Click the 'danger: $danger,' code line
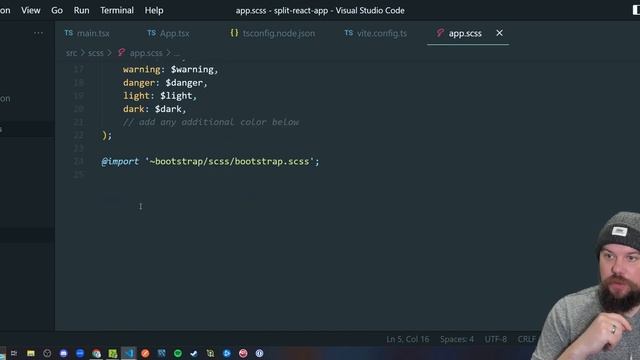Screen dimensions: 640x360 (165, 83)
